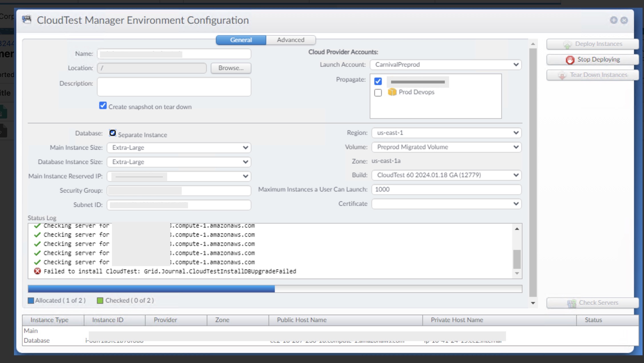Click the Stop Deploying hand icon
The height and width of the screenshot is (363, 644).
click(x=570, y=60)
